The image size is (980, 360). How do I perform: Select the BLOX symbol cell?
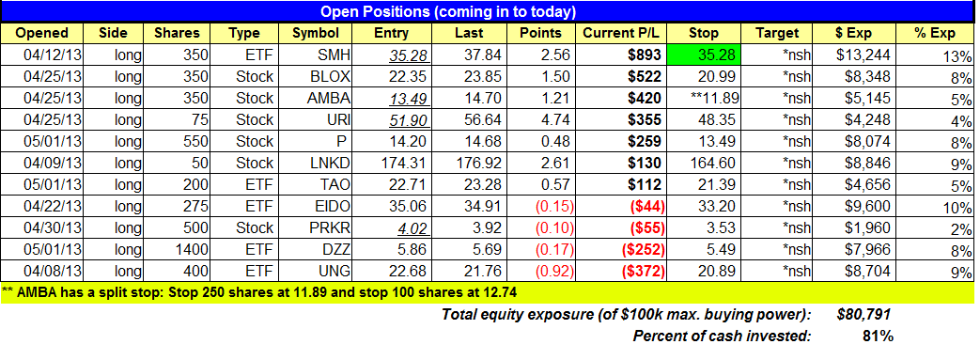[316, 76]
